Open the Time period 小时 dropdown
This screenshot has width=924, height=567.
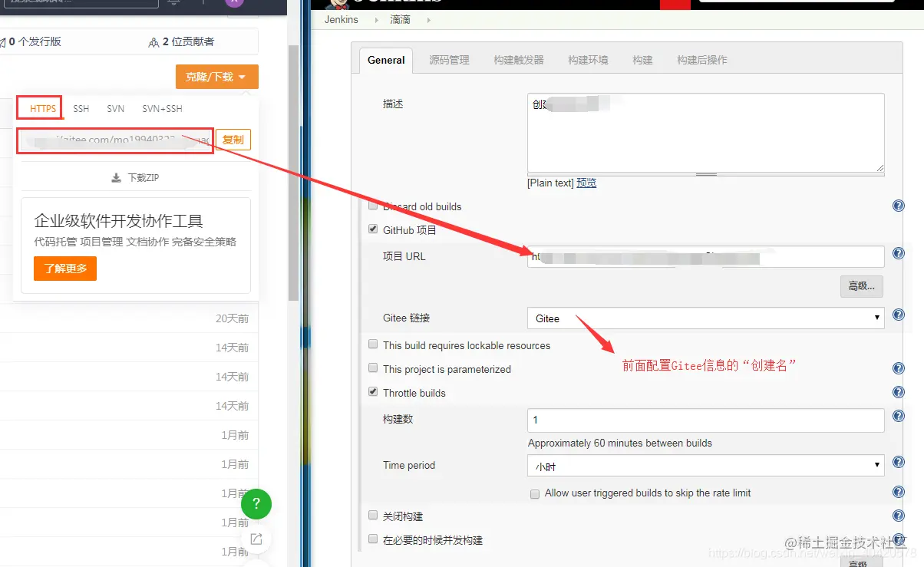[705, 466]
